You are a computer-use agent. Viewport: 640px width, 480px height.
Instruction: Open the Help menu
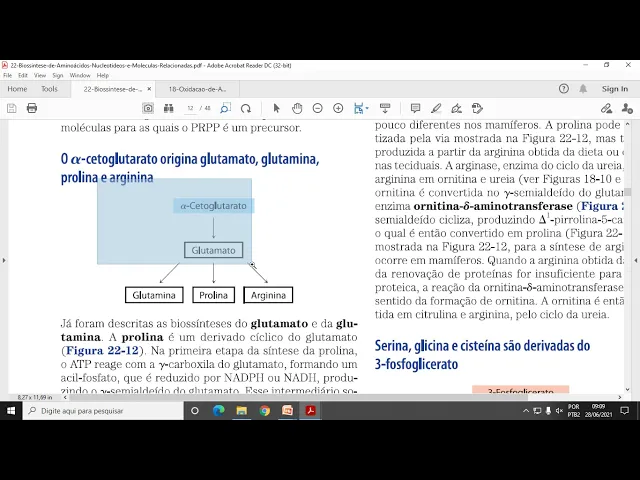click(103, 76)
